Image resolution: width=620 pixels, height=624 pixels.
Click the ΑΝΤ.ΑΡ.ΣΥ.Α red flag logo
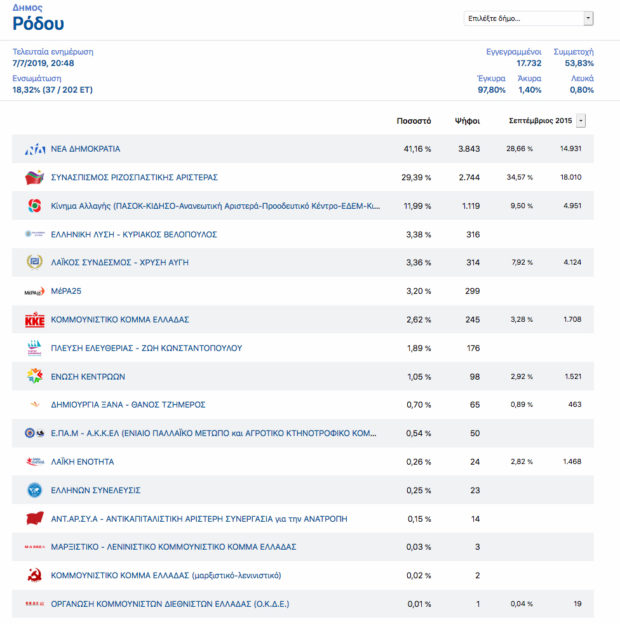35,519
